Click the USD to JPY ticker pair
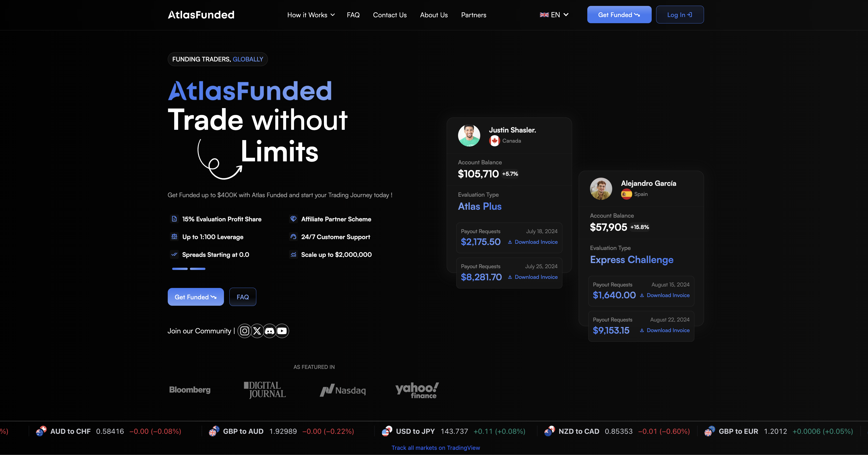The width and height of the screenshot is (868, 455). (415, 431)
